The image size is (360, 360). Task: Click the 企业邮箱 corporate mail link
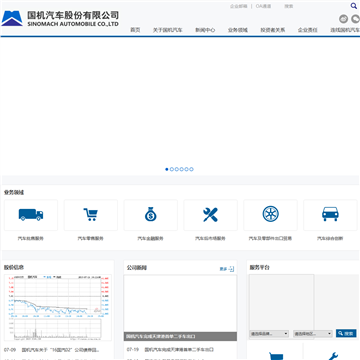pyautogui.click(x=238, y=6)
